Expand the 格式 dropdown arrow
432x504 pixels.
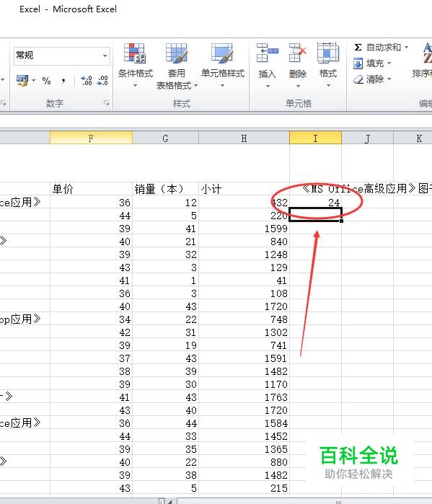pos(328,86)
